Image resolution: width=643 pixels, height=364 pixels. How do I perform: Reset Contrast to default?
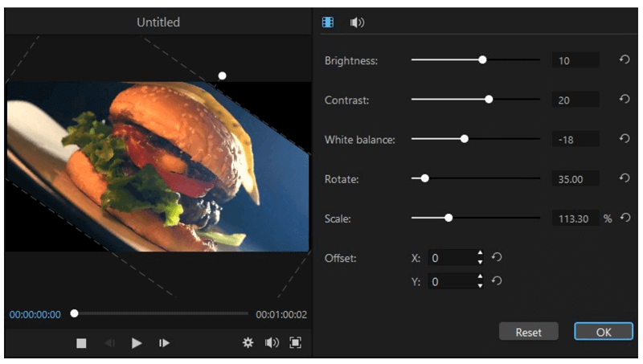625,99
